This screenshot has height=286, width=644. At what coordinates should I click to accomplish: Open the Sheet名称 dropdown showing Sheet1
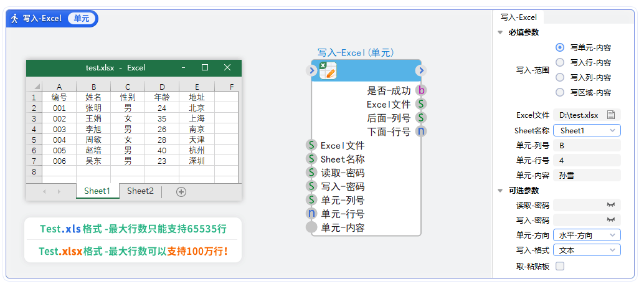click(x=587, y=131)
